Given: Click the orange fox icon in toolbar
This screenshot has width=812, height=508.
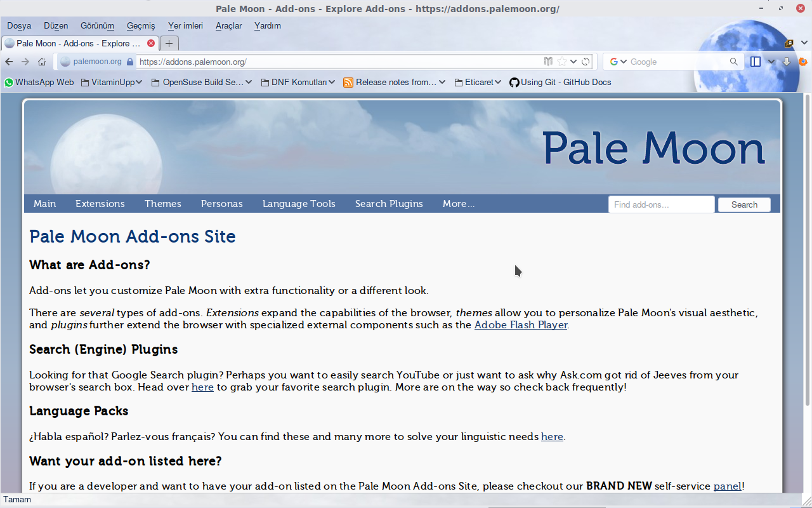Looking at the screenshot, I should point(803,62).
